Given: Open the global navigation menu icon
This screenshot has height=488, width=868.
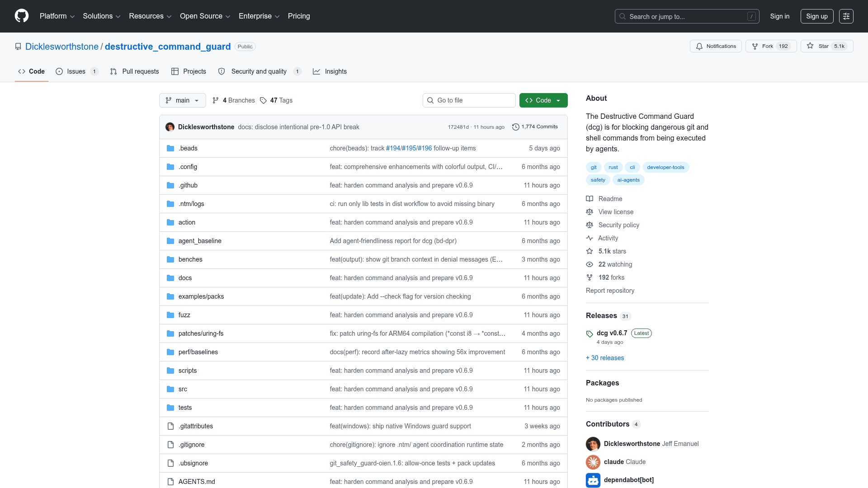Looking at the screenshot, I should tap(846, 16).
